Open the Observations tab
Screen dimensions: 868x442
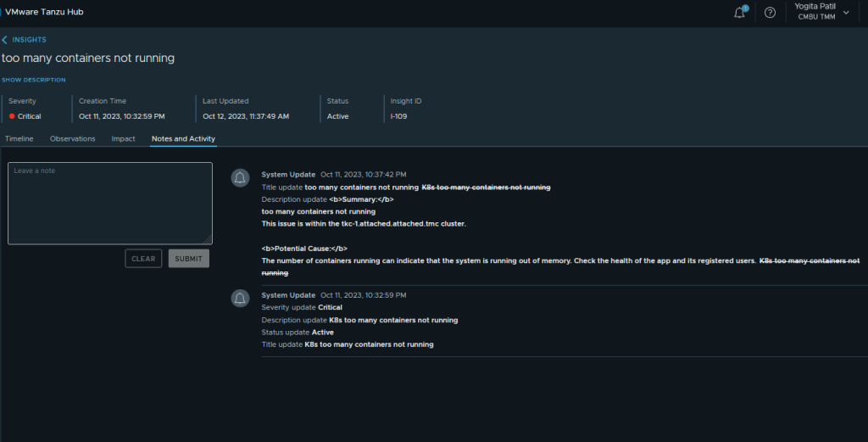coord(72,138)
